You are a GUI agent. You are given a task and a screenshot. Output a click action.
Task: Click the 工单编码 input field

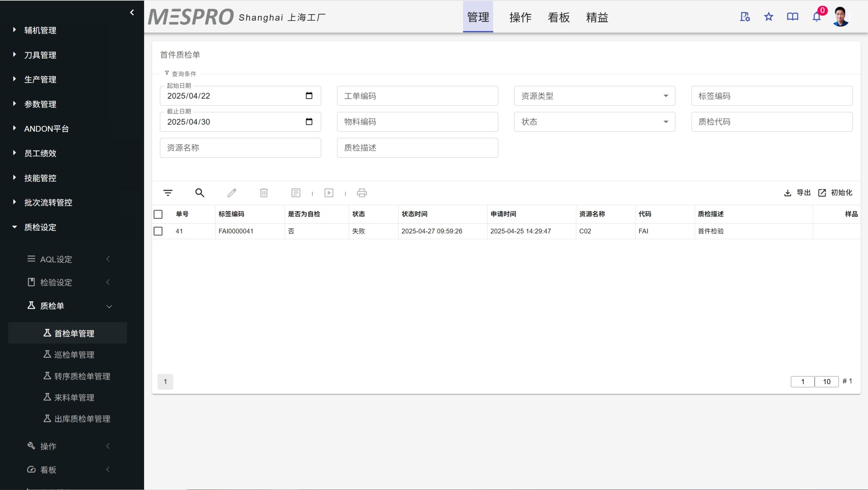[x=417, y=96]
